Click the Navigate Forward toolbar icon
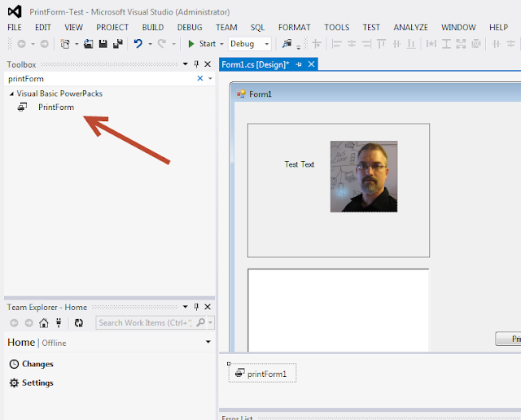The height and width of the screenshot is (420, 521). coord(44,44)
